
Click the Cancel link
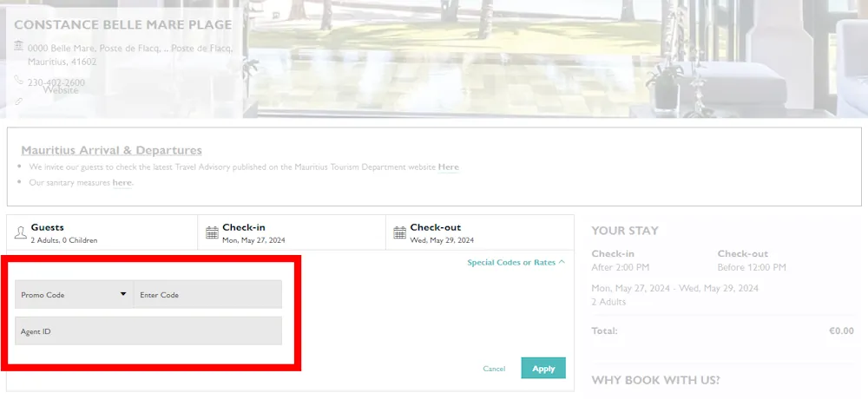(x=494, y=369)
